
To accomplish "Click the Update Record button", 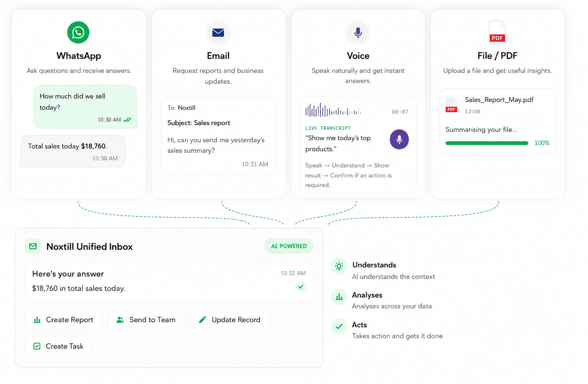I will 230,320.
